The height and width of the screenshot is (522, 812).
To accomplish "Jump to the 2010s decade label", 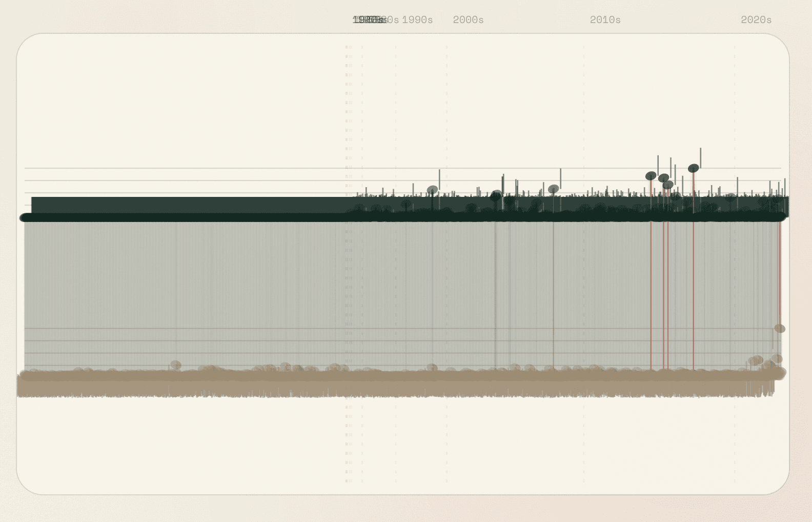I will click(x=605, y=20).
